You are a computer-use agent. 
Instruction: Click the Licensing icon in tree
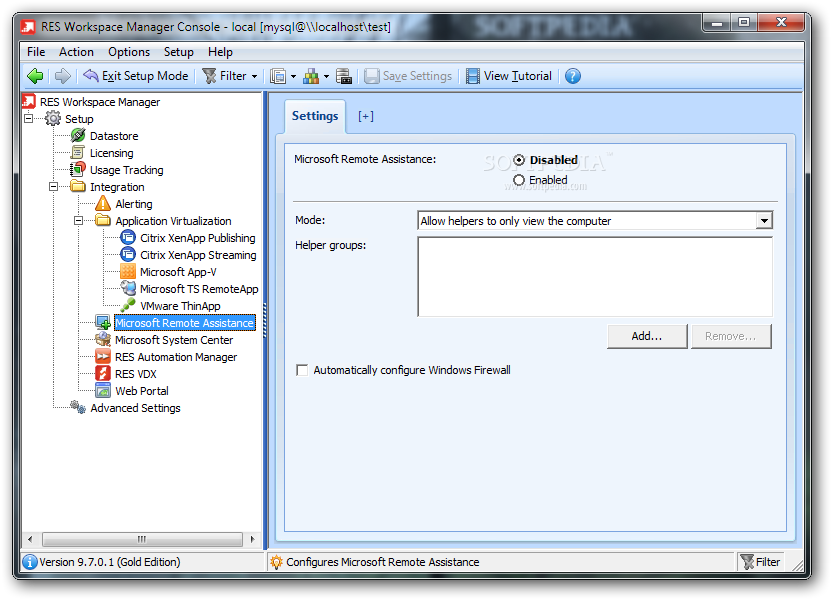[x=78, y=153]
